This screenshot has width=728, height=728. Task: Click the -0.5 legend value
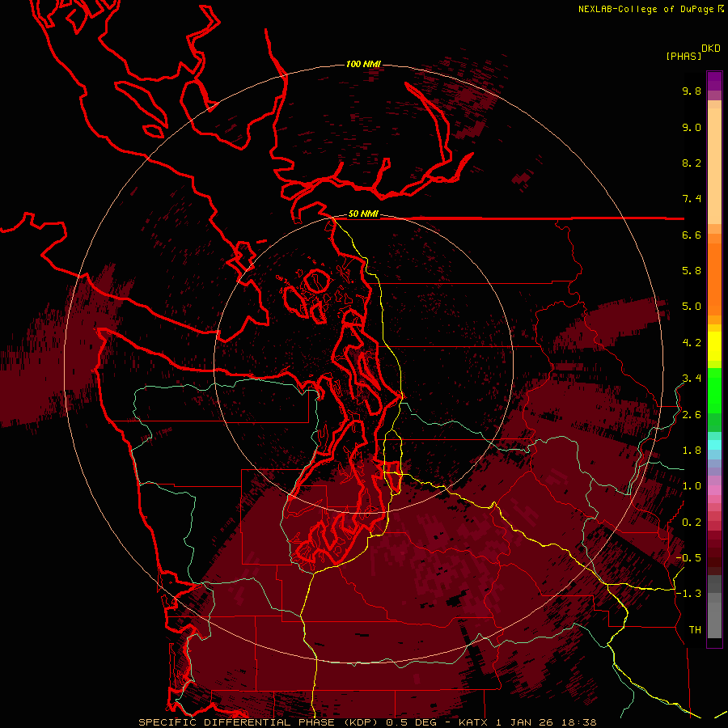pyautogui.click(x=688, y=558)
